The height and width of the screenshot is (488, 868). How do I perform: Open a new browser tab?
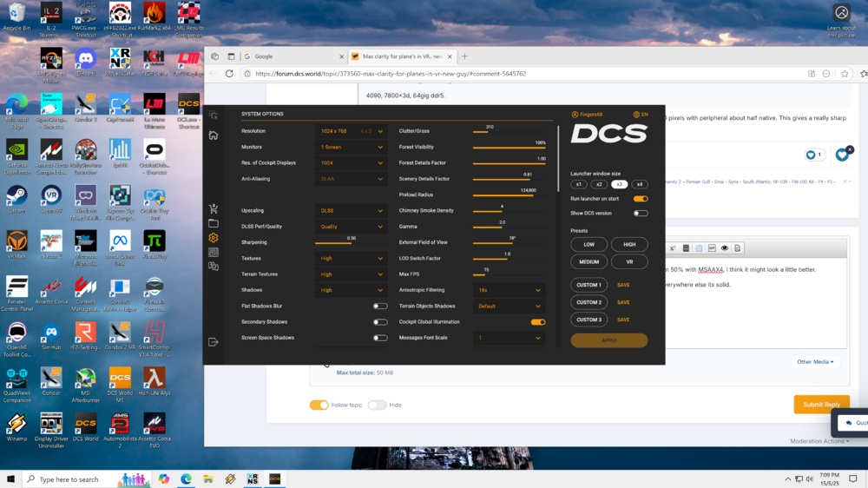click(464, 56)
